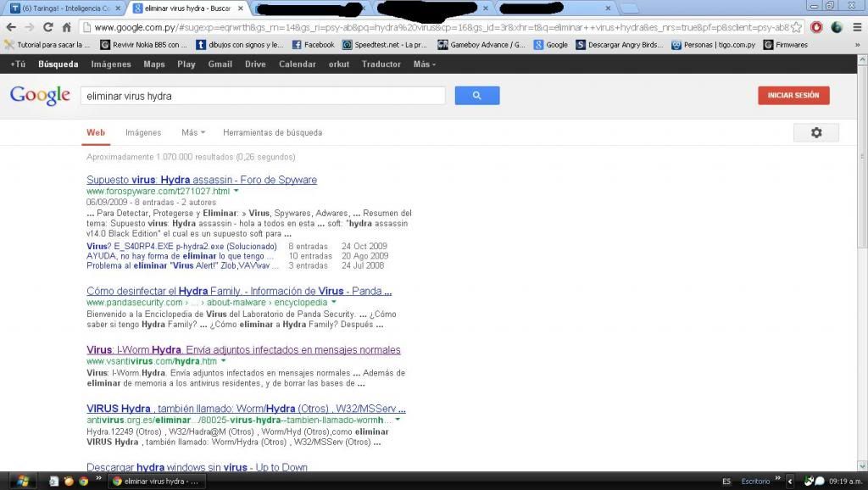Image resolution: width=868 pixels, height=490 pixels.
Task: Open 'orkut' in the black Google bar
Action: click(339, 64)
